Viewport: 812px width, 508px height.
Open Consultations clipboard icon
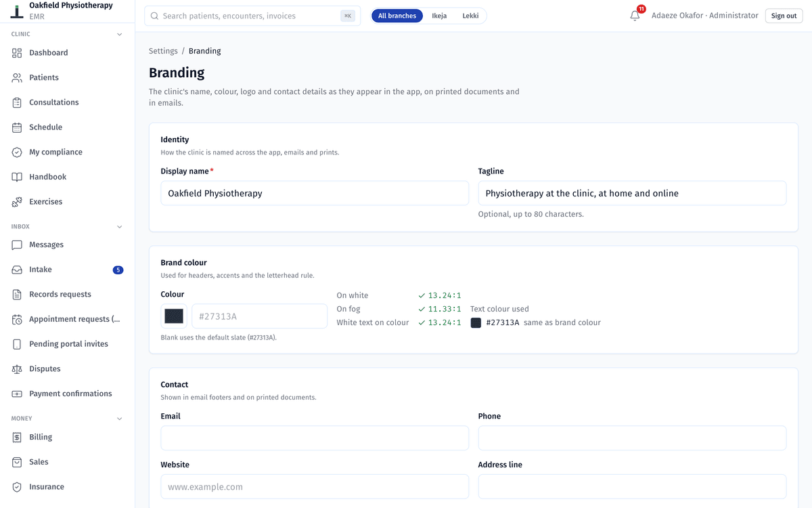click(x=17, y=103)
